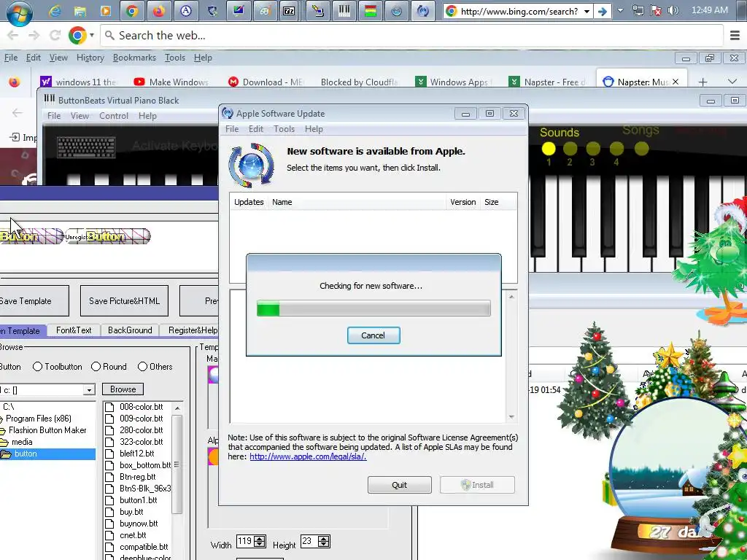Close the Napster: Music tab
747x560 pixels.
point(676,82)
